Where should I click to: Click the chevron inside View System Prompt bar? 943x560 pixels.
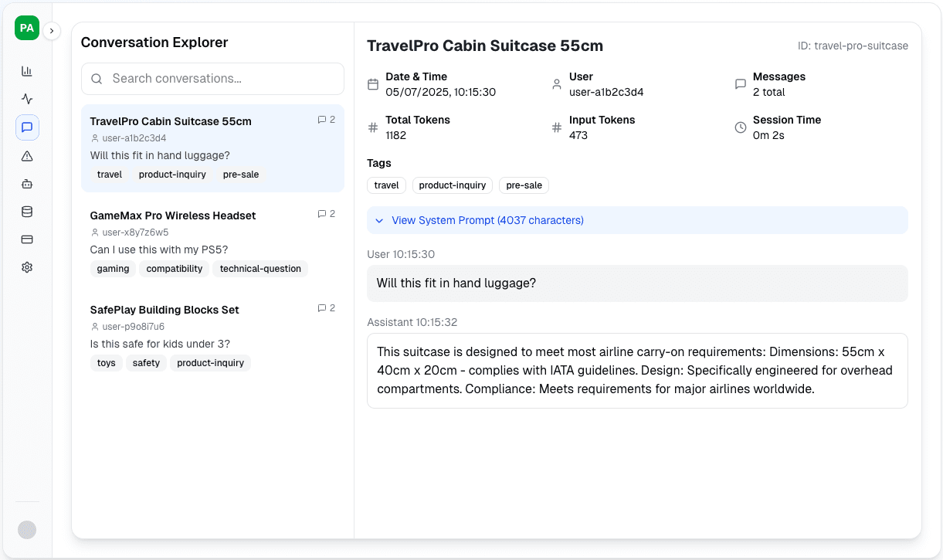pyautogui.click(x=379, y=220)
